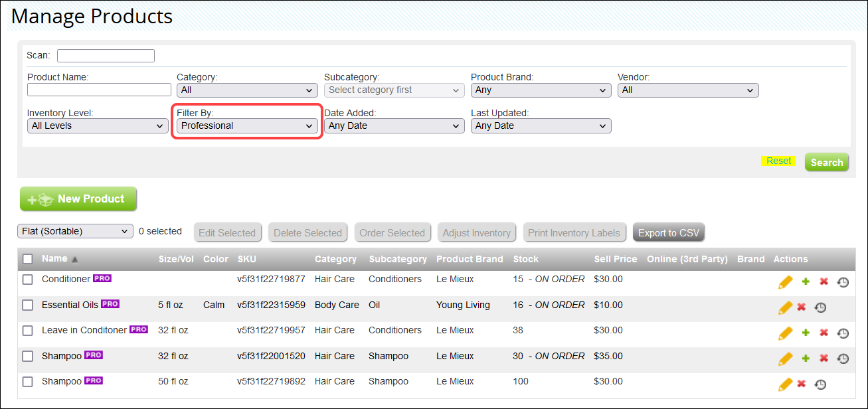
Task: Edit the Conditioner product with pencil icon
Action: (x=786, y=282)
